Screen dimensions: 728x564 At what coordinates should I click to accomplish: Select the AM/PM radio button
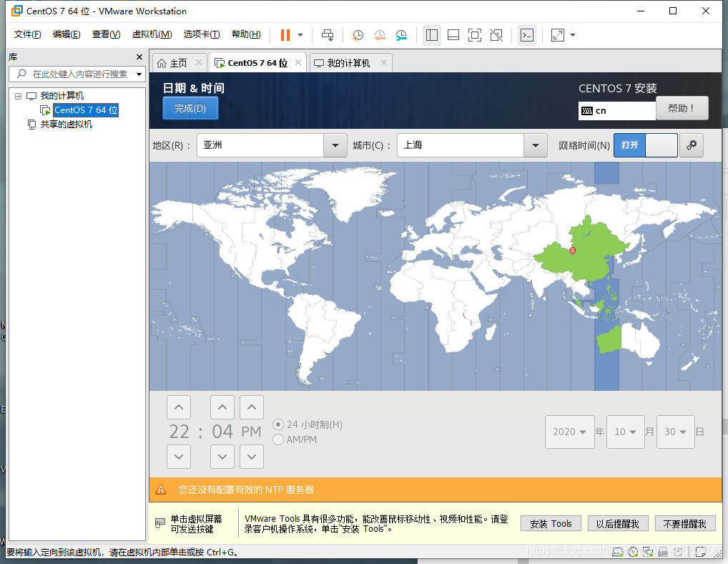(x=278, y=439)
